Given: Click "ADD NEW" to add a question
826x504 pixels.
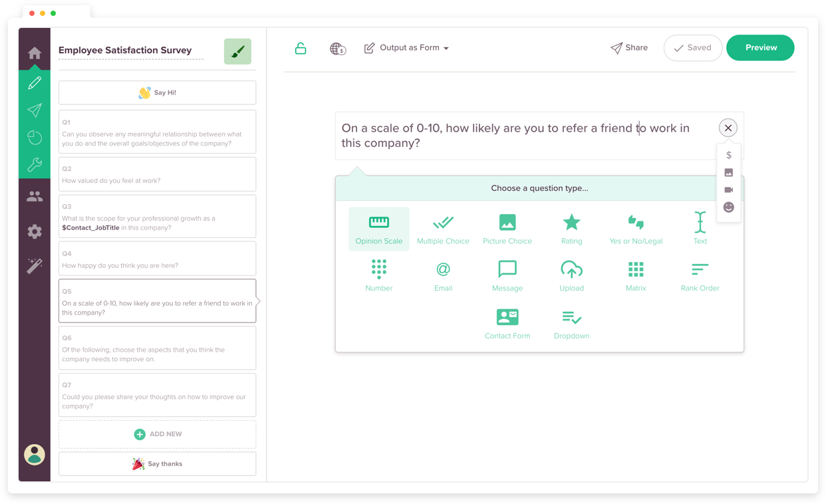Looking at the screenshot, I should coord(157,434).
